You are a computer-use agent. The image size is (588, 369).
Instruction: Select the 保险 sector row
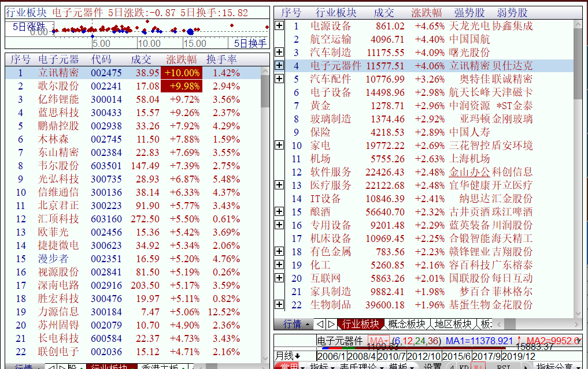tap(430, 132)
